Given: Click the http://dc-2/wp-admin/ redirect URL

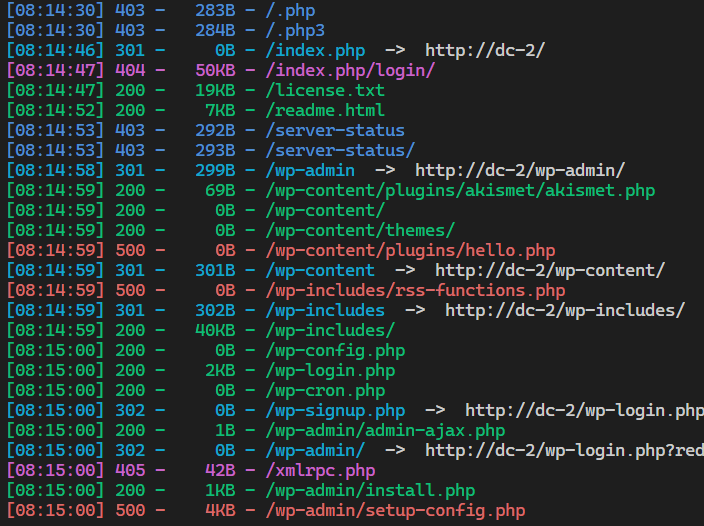Looking at the screenshot, I should point(520,170).
